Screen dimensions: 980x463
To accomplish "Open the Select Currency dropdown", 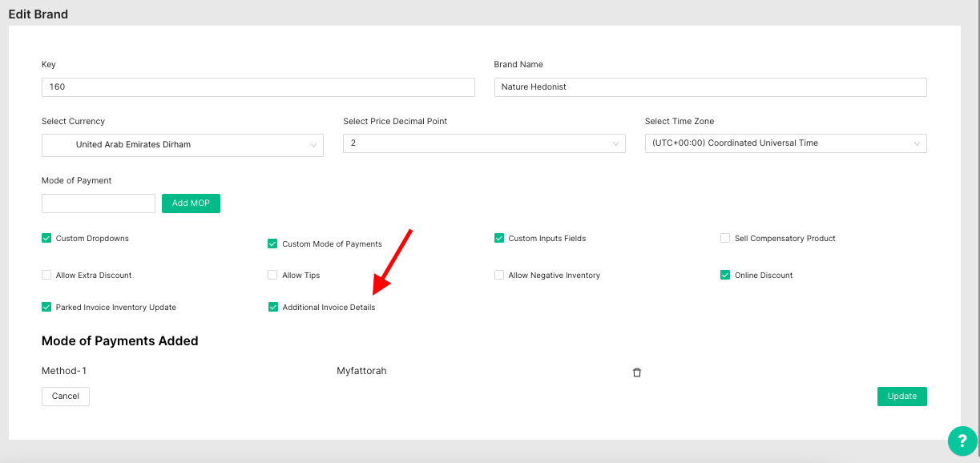I will click(x=182, y=145).
